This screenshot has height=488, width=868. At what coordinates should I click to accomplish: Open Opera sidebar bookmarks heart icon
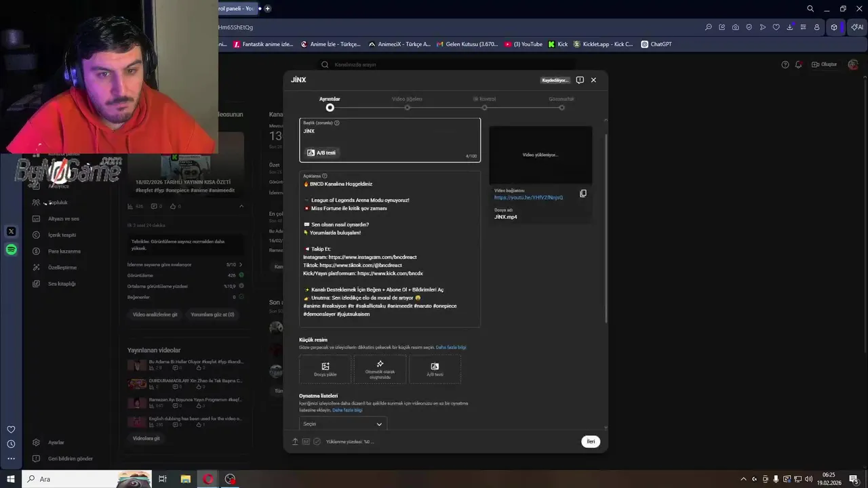click(x=11, y=430)
